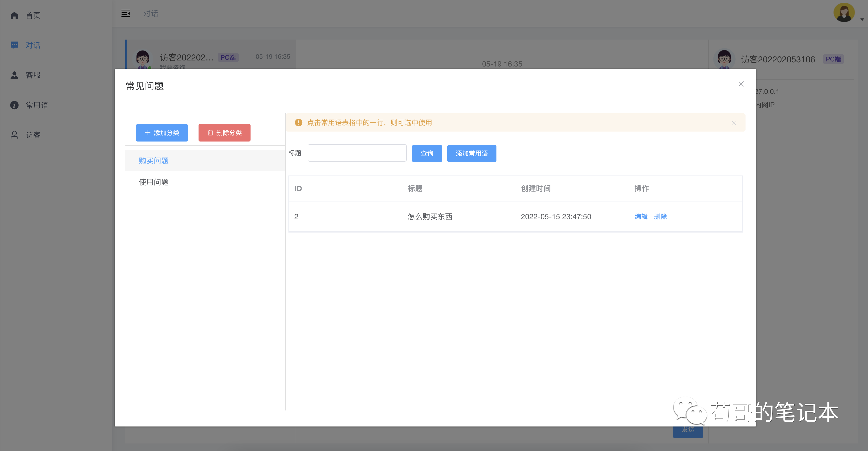Screen dimensions: 868x451
Task: Select the 客服 person icon
Action: pos(14,75)
